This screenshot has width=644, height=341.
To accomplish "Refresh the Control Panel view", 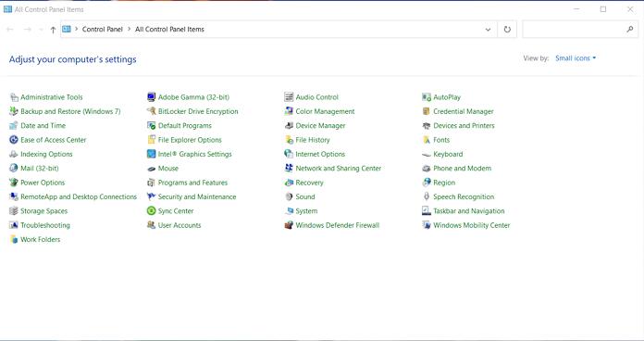I will coord(507,30).
